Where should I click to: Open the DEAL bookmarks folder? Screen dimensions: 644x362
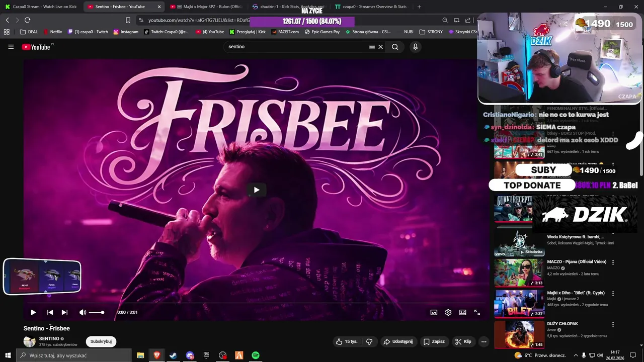29,32
